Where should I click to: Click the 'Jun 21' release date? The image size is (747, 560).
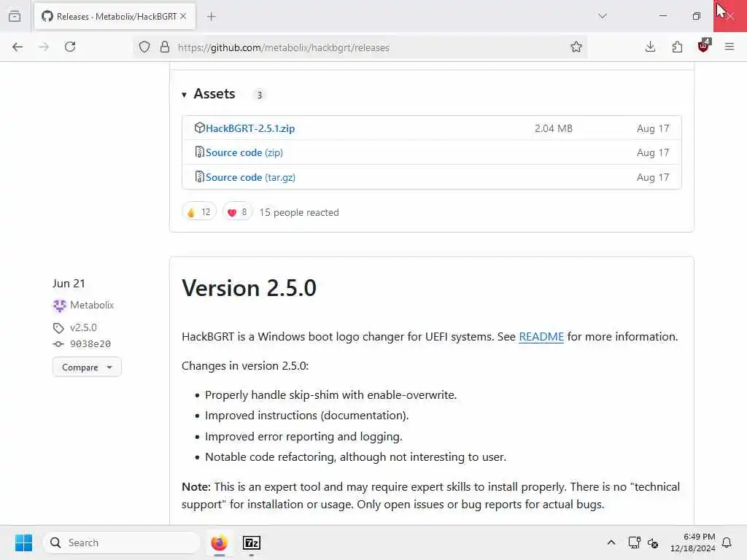69,284
